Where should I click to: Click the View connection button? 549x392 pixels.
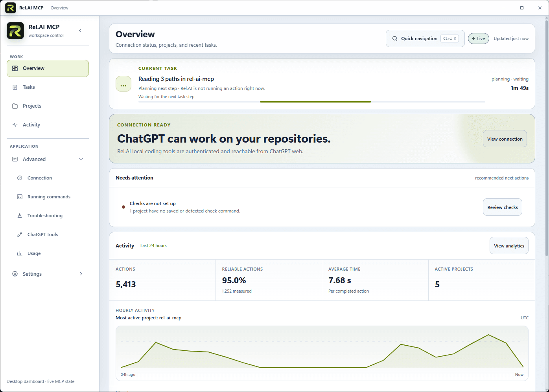505,139
